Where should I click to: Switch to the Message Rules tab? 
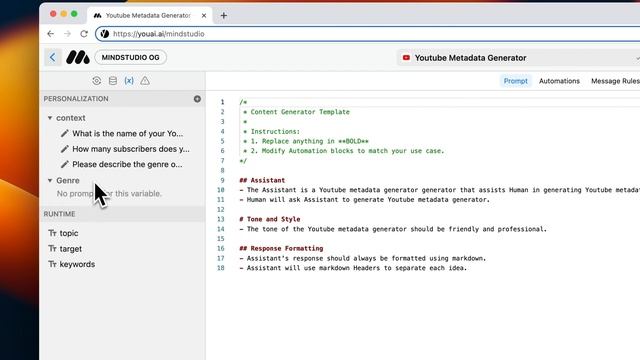[615, 81]
